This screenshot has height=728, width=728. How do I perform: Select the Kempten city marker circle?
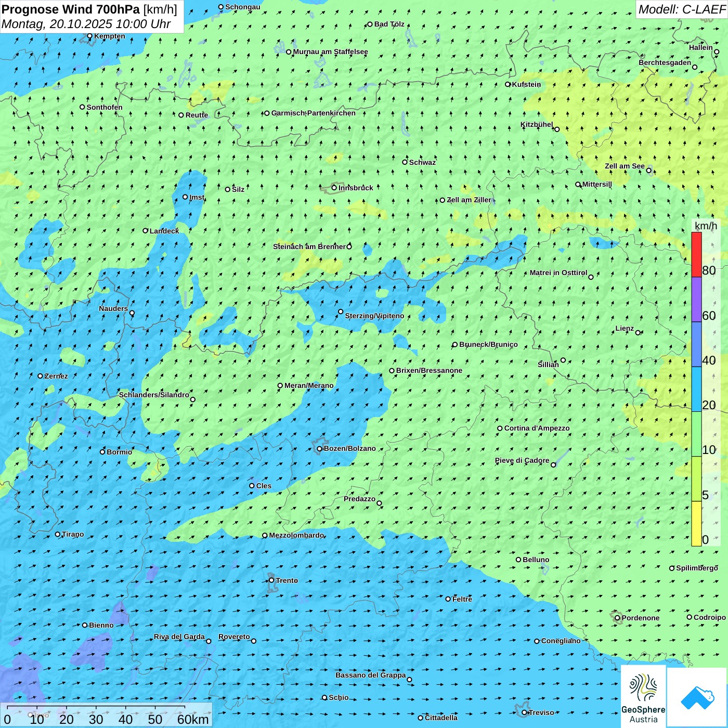coord(89,36)
